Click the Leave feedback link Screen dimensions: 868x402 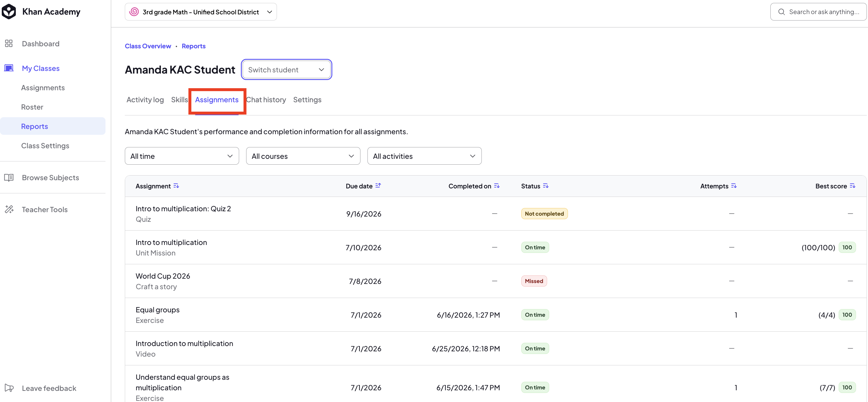pyautogui.click(x=49, y=388)
